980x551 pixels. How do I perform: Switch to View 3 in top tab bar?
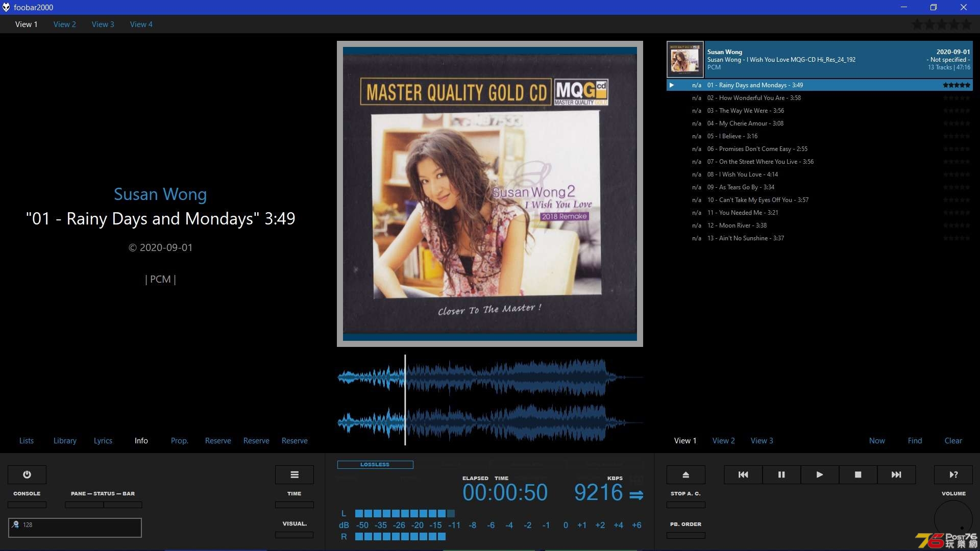coord(103,24)
